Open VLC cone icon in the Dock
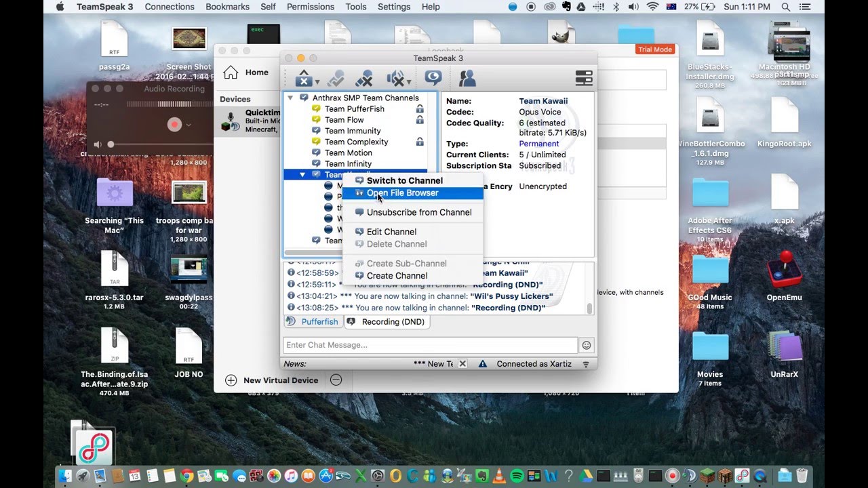Viewport: 868px width, 488px height. point(500,476)
